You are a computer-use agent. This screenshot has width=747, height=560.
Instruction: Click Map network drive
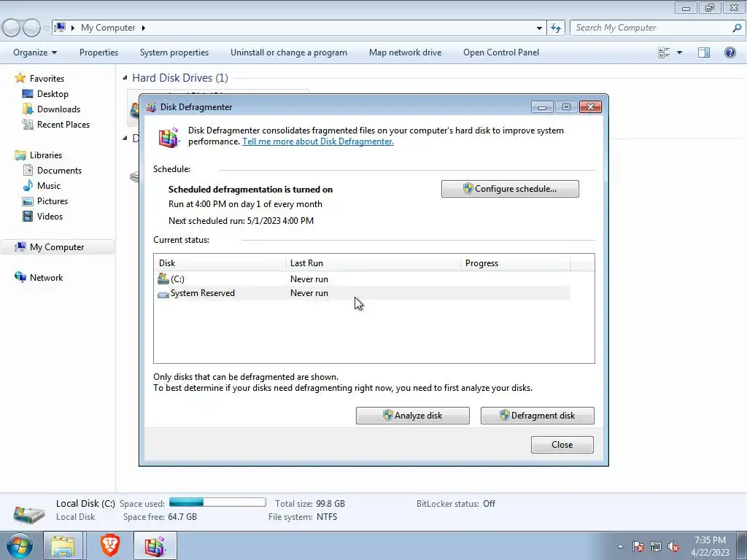(x=405, y=52)
